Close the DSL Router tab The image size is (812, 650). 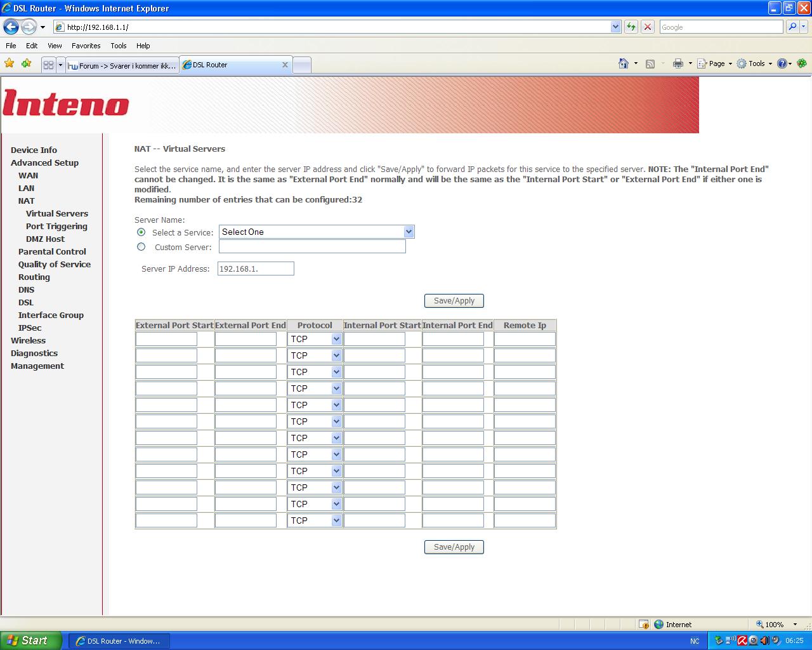pos(285,65)
